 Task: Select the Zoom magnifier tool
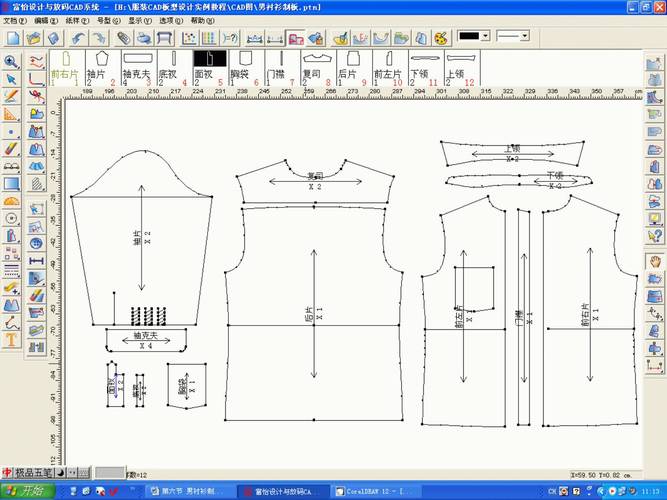pyautogui.click(x=11, y=62)
